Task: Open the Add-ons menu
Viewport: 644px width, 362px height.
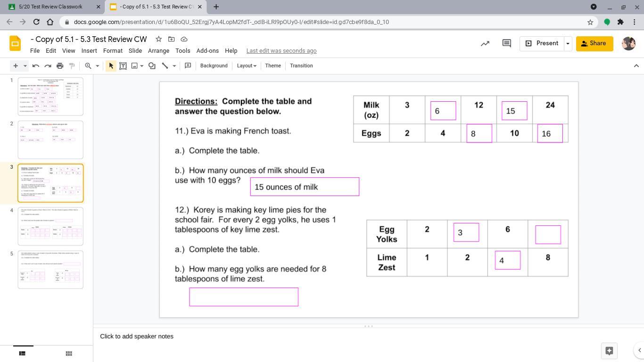Action: point(207,51)
